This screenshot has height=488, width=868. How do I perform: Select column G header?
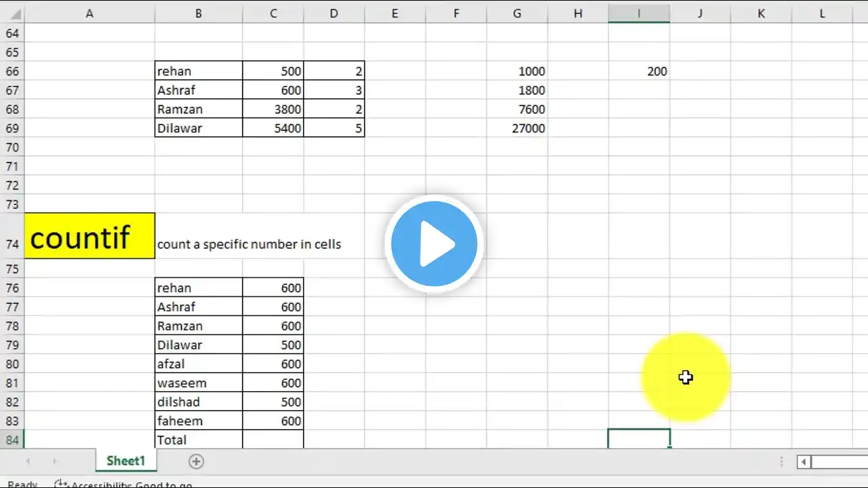[517, 13]
